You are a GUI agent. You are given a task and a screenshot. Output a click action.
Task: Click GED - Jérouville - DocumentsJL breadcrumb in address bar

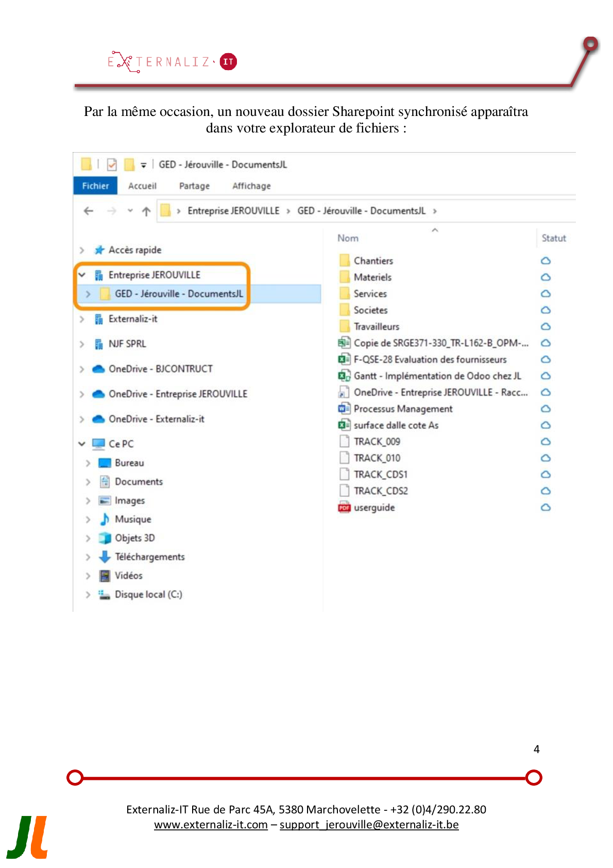362,211
